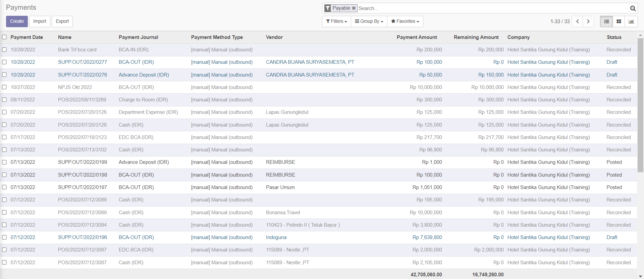Click the Rp 1,051,000 payment amount

[x=427, y=187]
